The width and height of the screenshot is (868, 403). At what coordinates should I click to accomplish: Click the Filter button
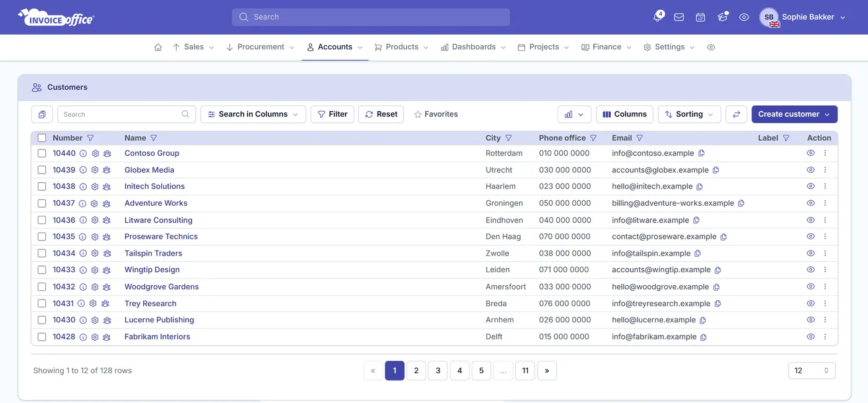pos(332,114)
